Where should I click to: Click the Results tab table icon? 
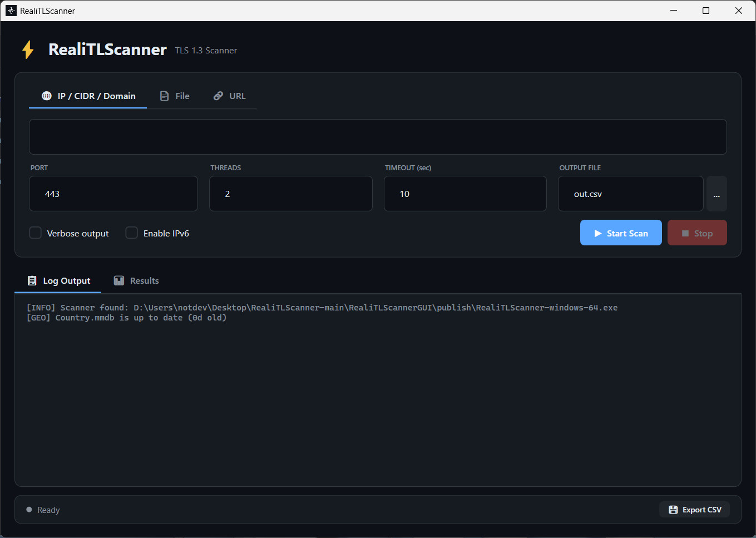point(119,281)
